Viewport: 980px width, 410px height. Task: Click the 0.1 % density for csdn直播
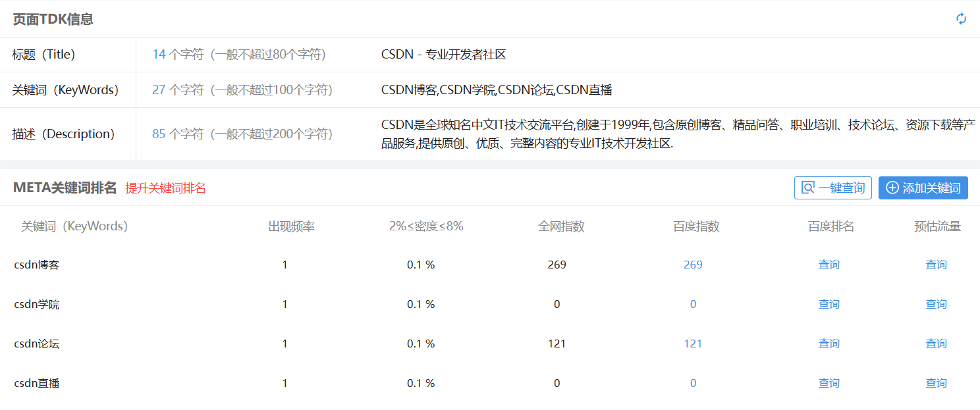(421, 383)
